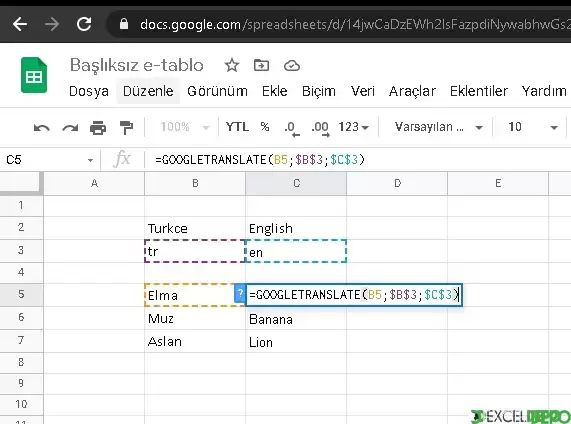The image size is (571, 424).
Task: Click inside the C5 cell formula editor
Action: pyautogui.click(x=354, y=295)
